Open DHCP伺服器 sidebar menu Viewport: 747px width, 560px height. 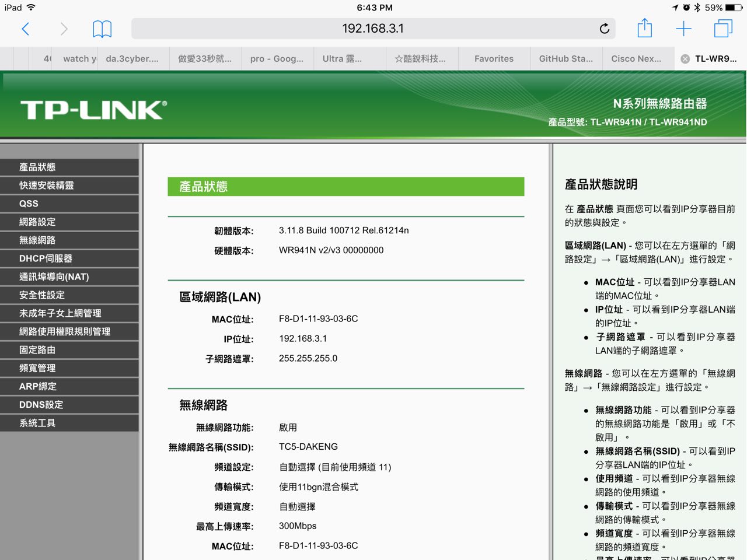69,258
